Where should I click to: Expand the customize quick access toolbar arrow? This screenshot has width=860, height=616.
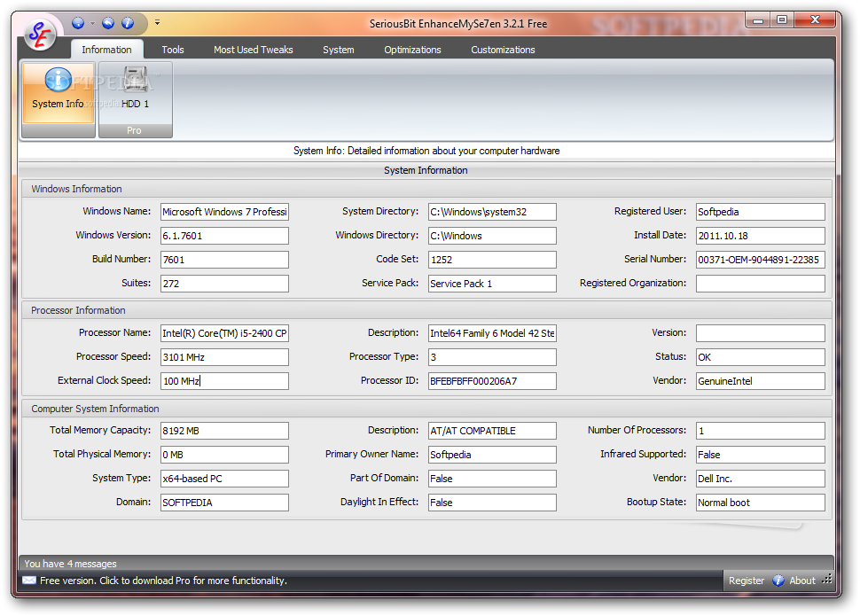[158, 22]
